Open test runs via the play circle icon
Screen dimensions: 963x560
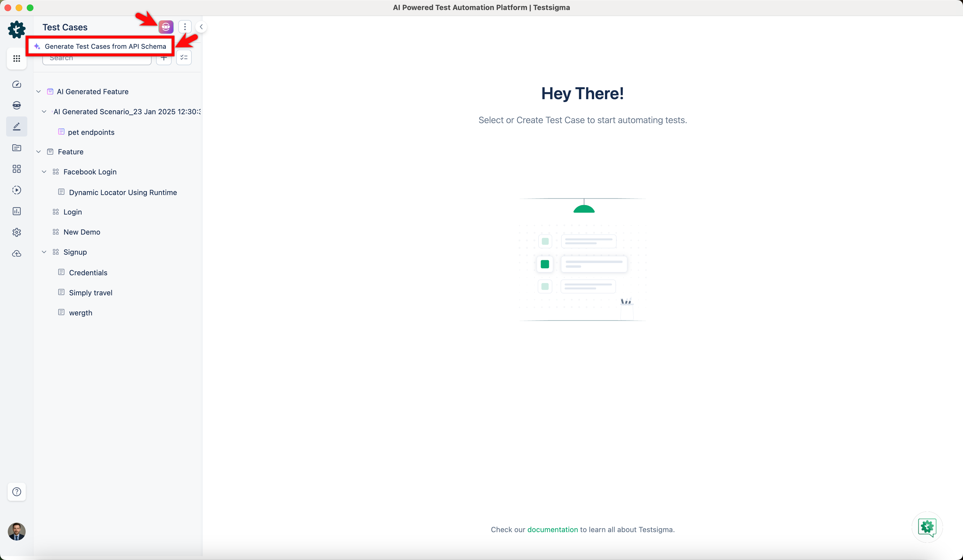pyautogui.click(x=17, y=190)
